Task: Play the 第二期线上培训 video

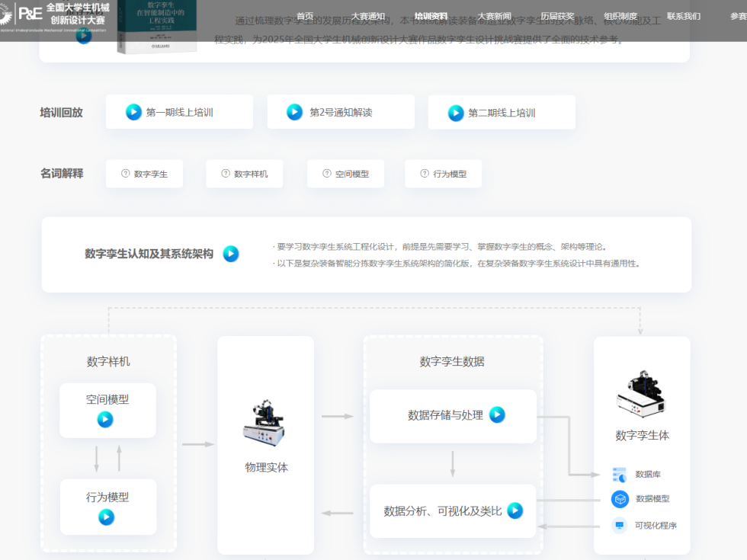Action: coord(457,112)
